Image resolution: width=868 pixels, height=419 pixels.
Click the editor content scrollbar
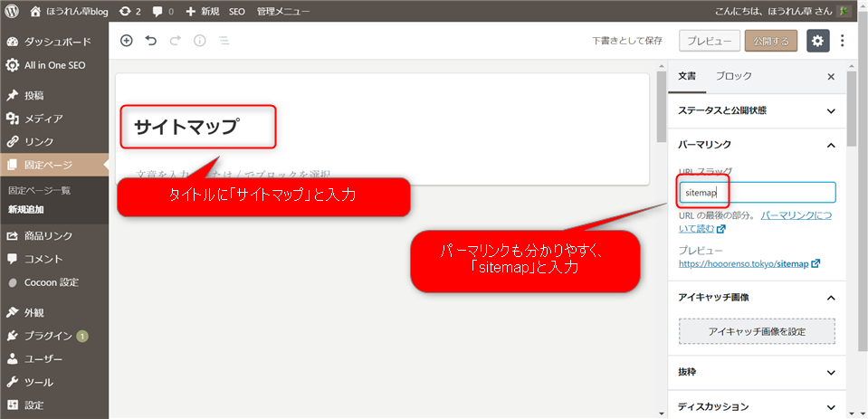[x=662, y=107]
